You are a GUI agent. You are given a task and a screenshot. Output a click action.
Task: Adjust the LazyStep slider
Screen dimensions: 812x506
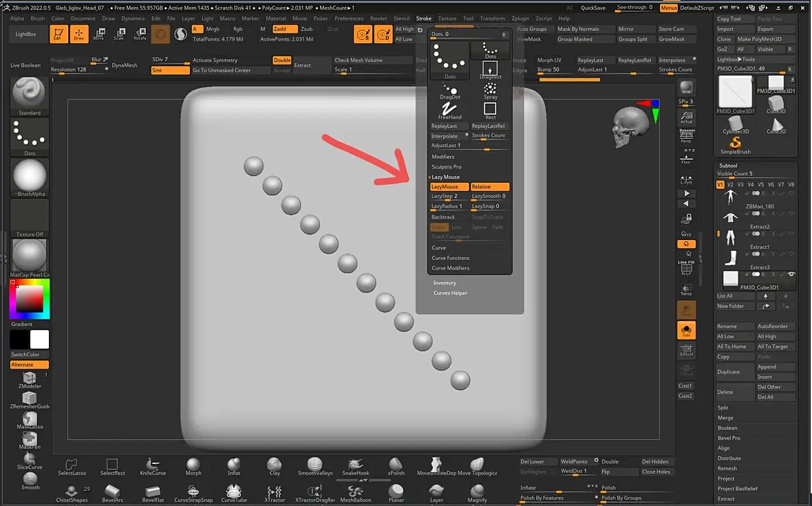click(449, 197)
